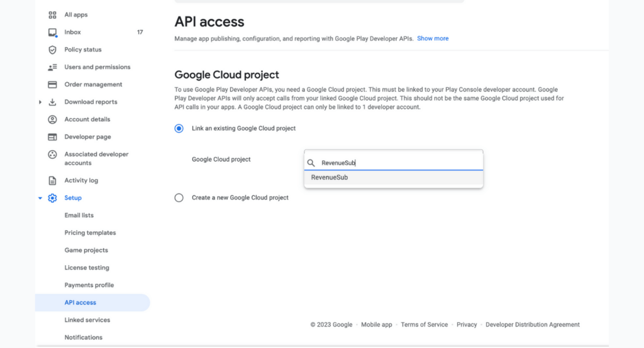Viewport: 644px width, 348px height.
Task: Open the Account details person icon
Action: point(52,119)
